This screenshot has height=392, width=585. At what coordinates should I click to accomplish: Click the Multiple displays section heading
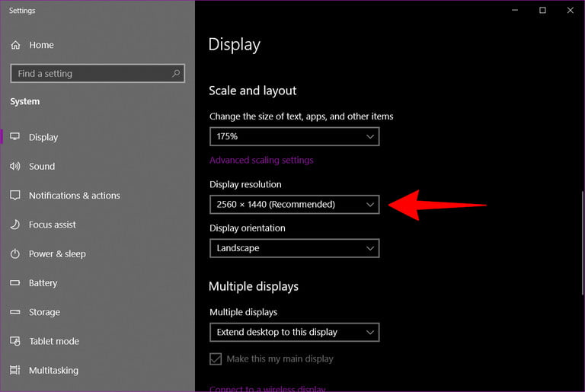pos(254,286)
